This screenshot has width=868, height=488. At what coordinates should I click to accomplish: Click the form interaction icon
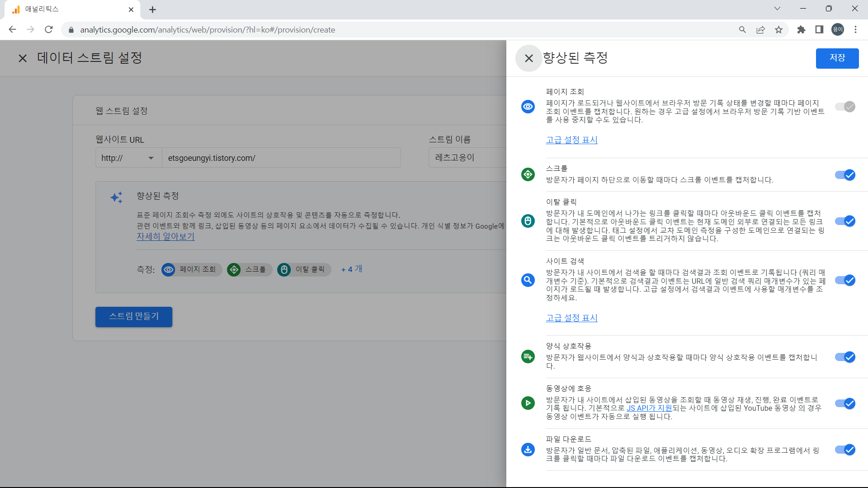(528, 357)
